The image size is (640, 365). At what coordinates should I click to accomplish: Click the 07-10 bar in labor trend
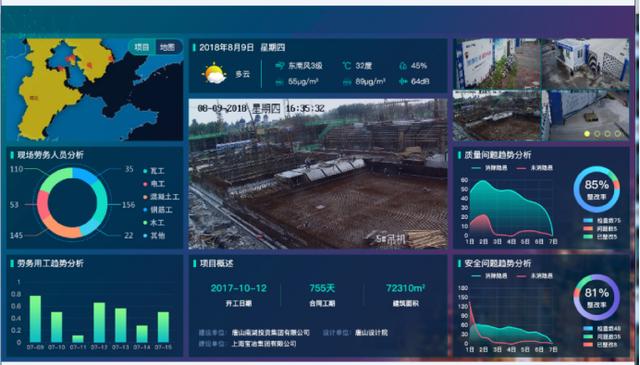coord(57,327)
